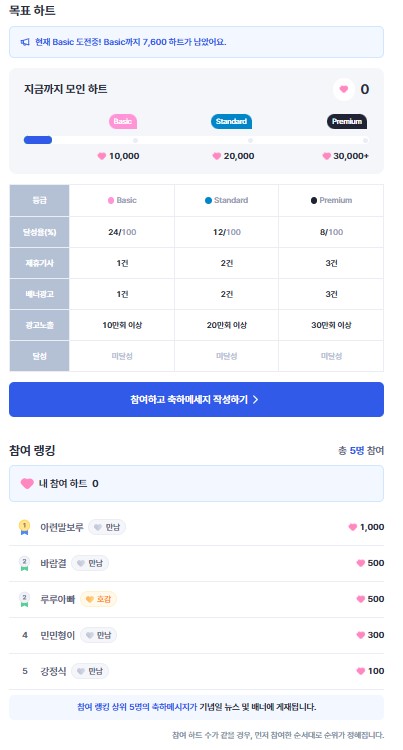The image size is (403, 750).
Task: Click the gold first-place medal icon
Action: click(24, 527)
